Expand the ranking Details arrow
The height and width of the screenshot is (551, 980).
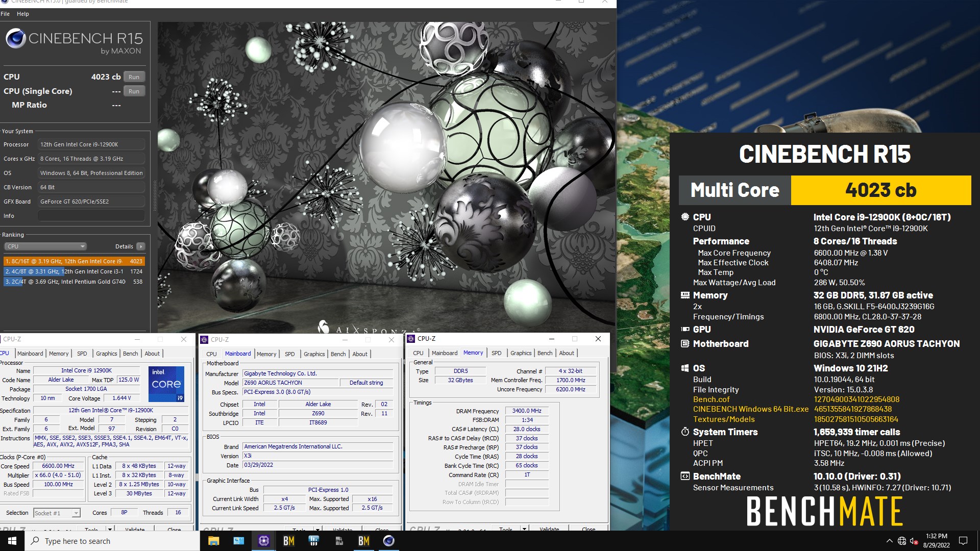tap(141, 246)
